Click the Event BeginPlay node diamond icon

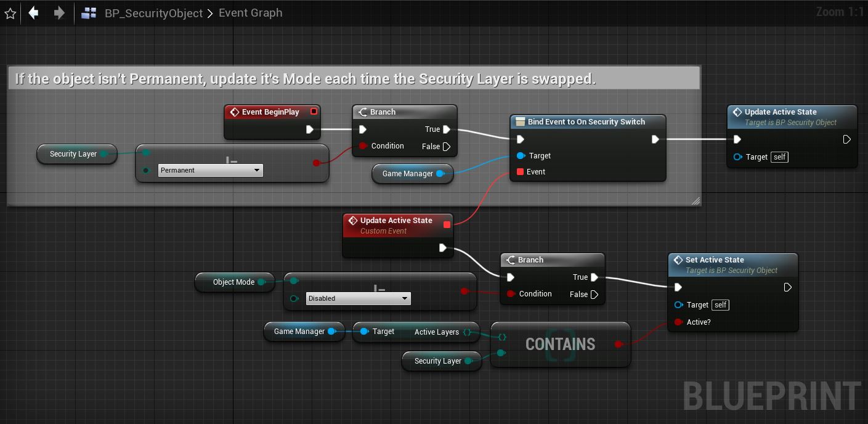click(234, 112)
